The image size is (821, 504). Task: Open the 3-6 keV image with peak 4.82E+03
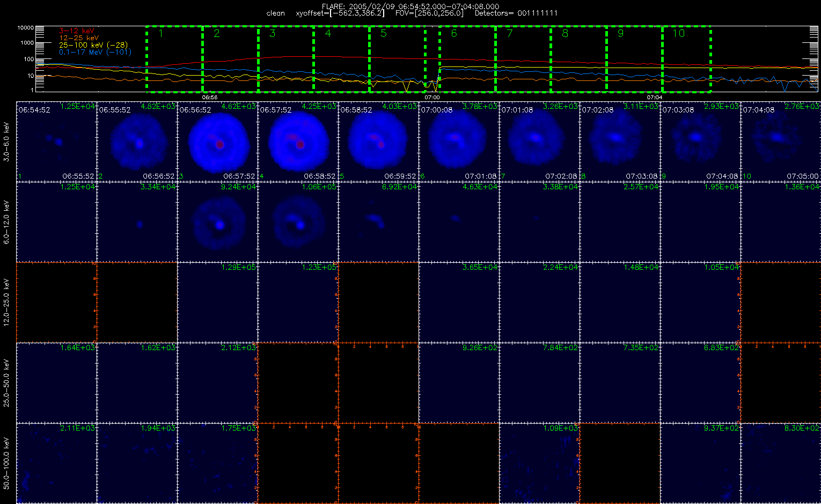[x=137, y=141]
